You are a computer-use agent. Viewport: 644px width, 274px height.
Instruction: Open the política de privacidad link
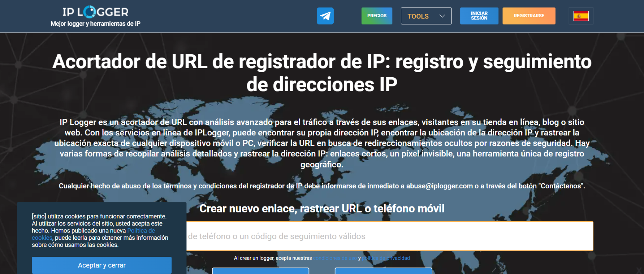386,258
